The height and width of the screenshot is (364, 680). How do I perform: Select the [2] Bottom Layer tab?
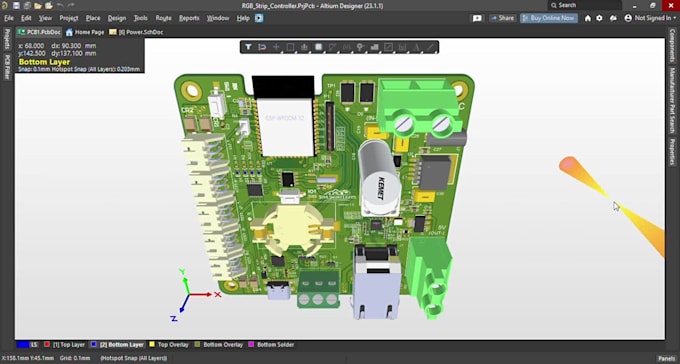pyautogui.click(x=117, y=345)
